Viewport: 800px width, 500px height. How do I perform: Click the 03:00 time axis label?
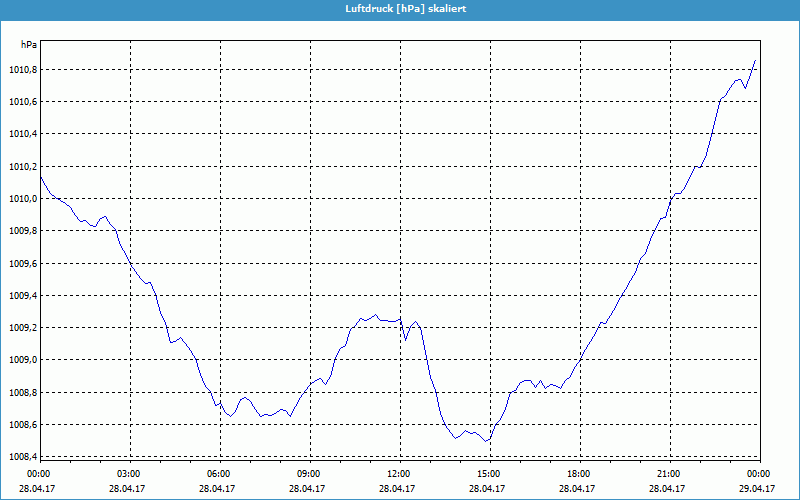tap(128, 473)
